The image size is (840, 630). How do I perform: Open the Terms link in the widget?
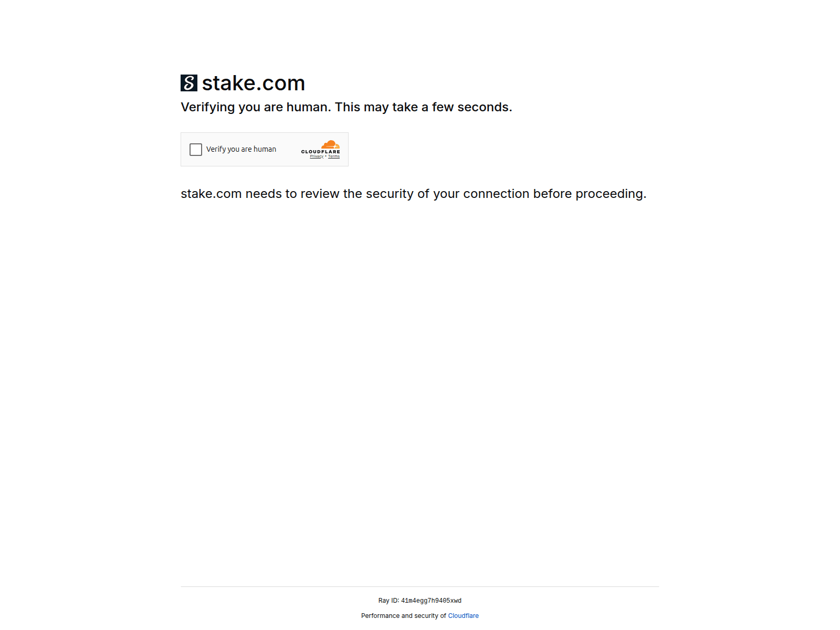click(334, 156)
